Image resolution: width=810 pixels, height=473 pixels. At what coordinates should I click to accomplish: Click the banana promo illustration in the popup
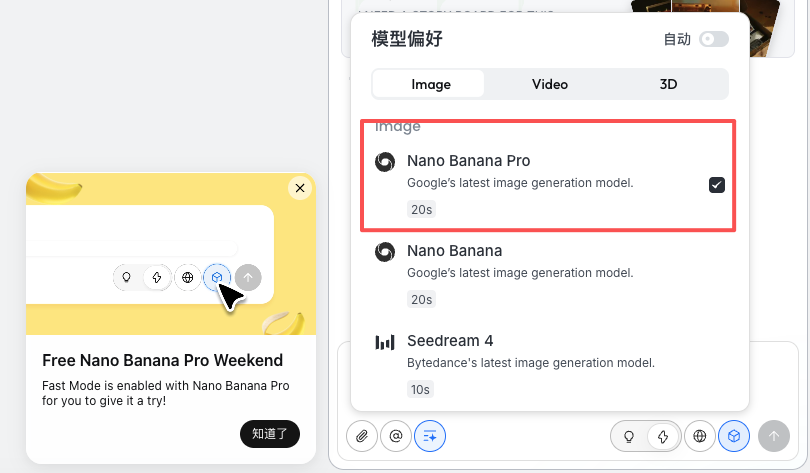(x=171, y=254)
